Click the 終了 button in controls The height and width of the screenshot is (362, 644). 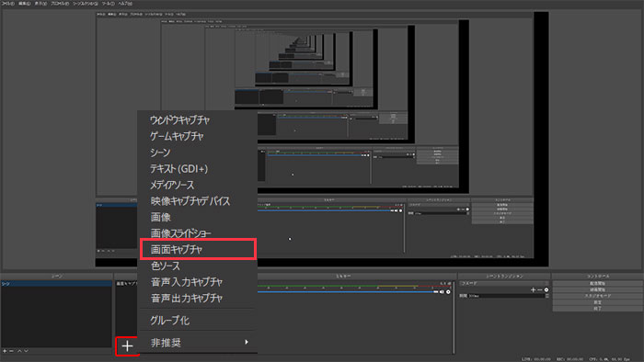[x=598, y=308]
